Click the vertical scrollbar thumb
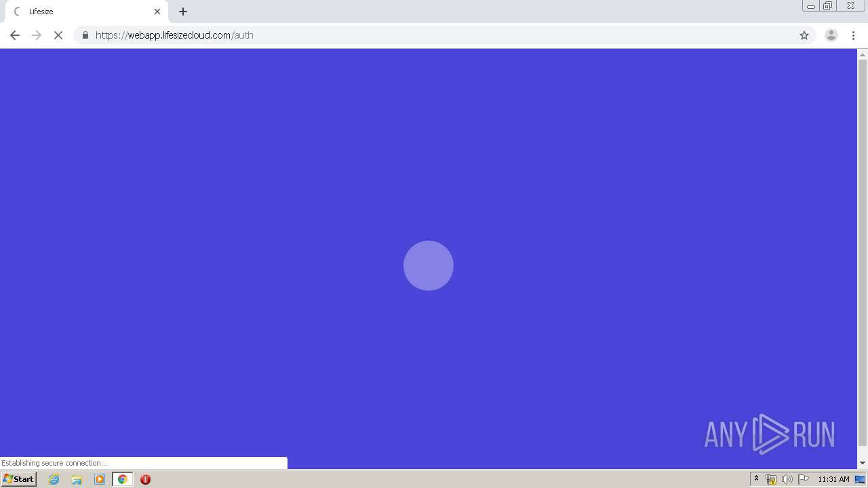Viewport: 868px width, 488px height. (863, 252)
